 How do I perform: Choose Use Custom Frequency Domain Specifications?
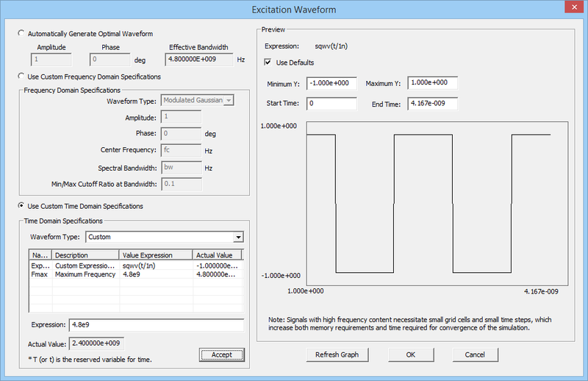coord(21,76)
